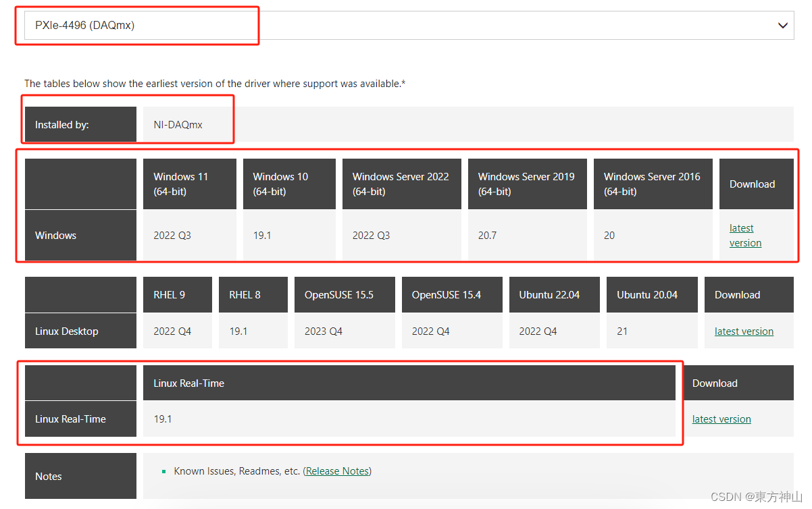This screenshot has height=509, width=812.
Task: Click the Linux Desktop row label
Action: (80, 331)
